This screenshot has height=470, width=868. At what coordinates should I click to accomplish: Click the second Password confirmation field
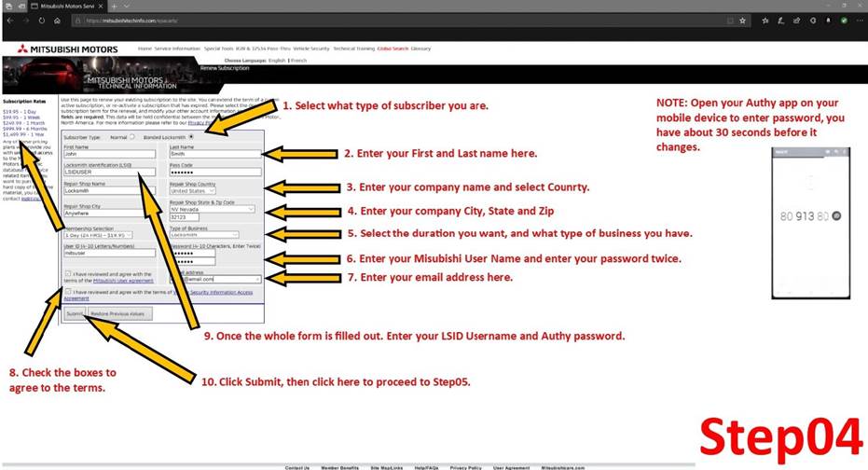[x=191, y=261]
